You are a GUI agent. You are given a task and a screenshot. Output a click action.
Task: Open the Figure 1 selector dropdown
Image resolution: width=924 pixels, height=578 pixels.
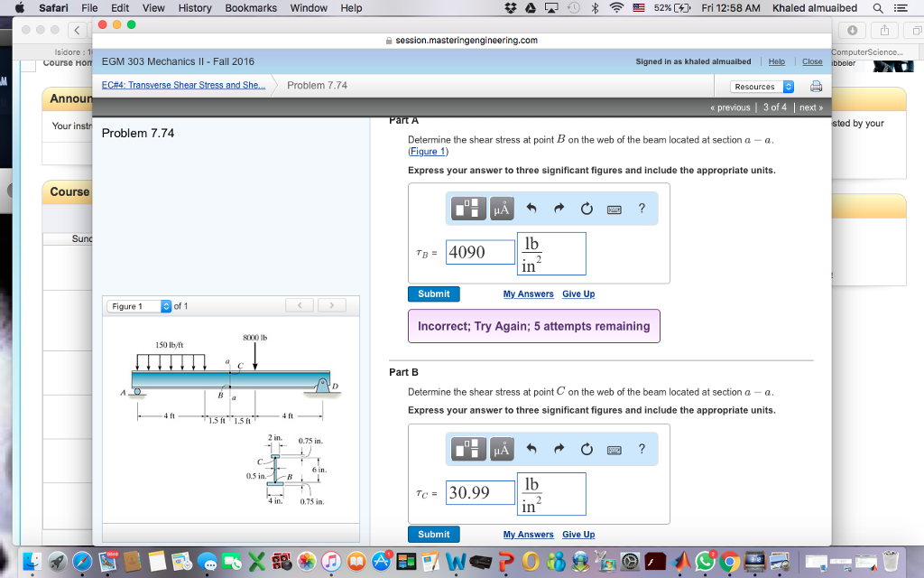click(x=138, y=306)
